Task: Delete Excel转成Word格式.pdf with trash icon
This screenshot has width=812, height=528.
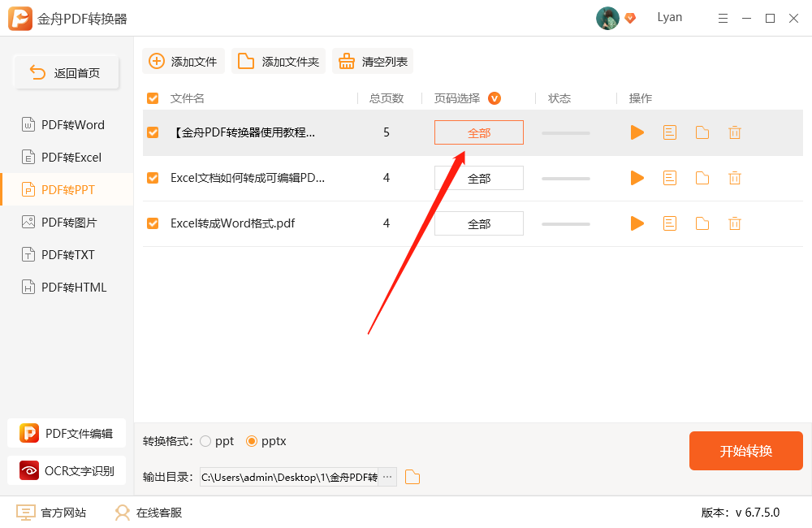Action: tap(735, 223)
